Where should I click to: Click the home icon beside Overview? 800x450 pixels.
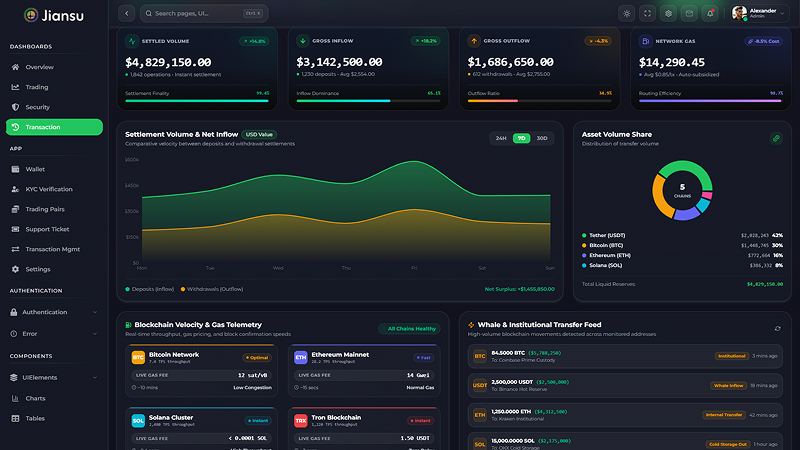click(x=15, y=67)
